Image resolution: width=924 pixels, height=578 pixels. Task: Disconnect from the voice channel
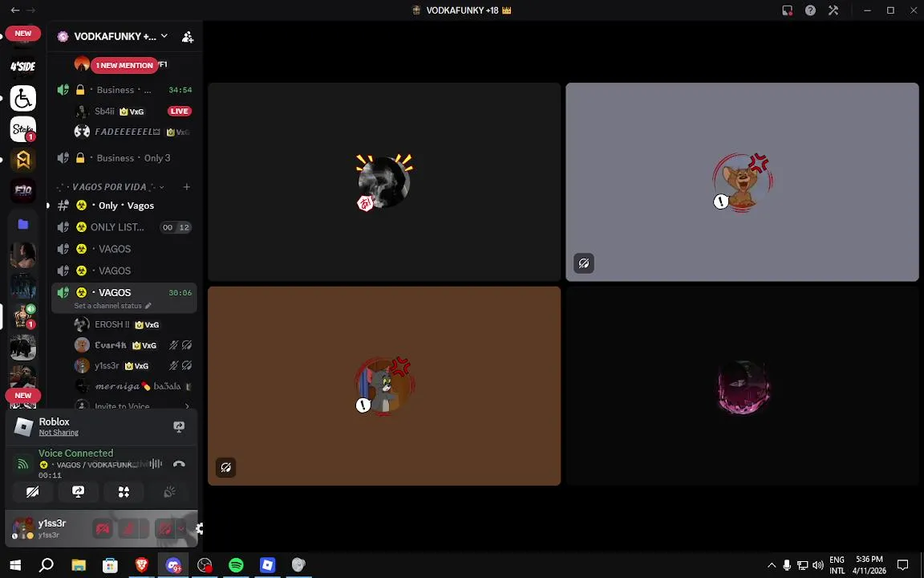(179, 464)
